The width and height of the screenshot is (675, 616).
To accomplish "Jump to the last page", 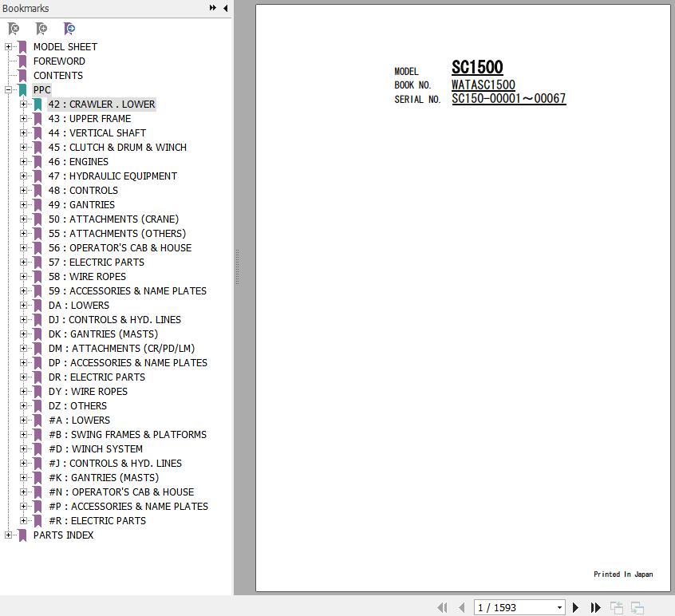I will click(x=596, y=607).
